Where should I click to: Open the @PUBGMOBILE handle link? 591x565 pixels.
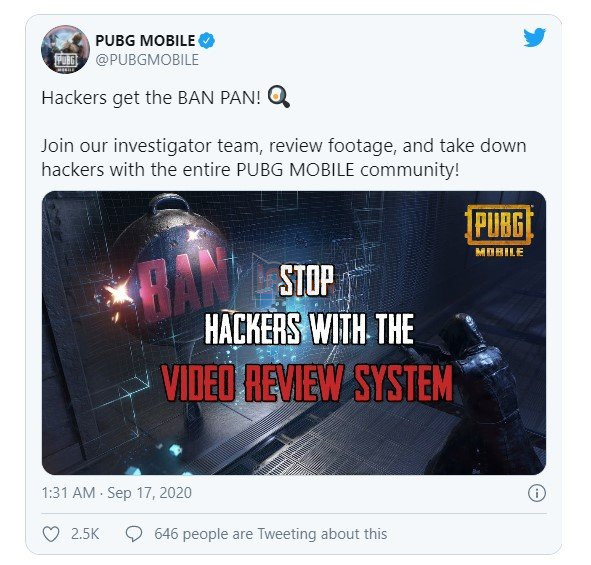[147, 60]
